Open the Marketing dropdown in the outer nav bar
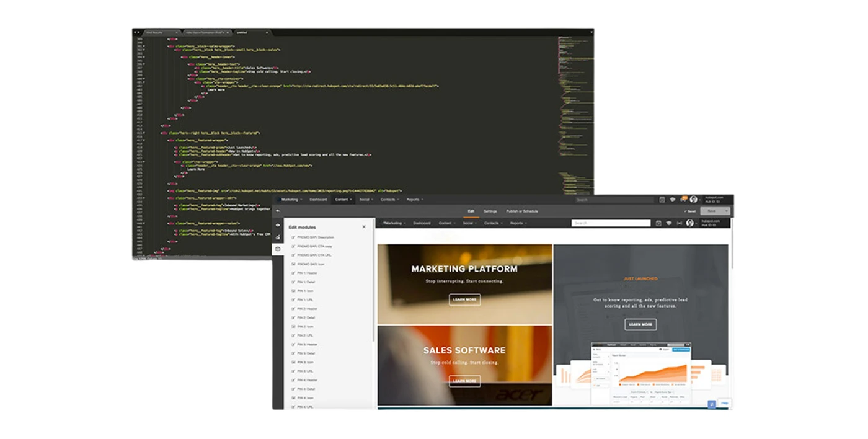This screenshot has height=439, width=868. click(291, 200)
